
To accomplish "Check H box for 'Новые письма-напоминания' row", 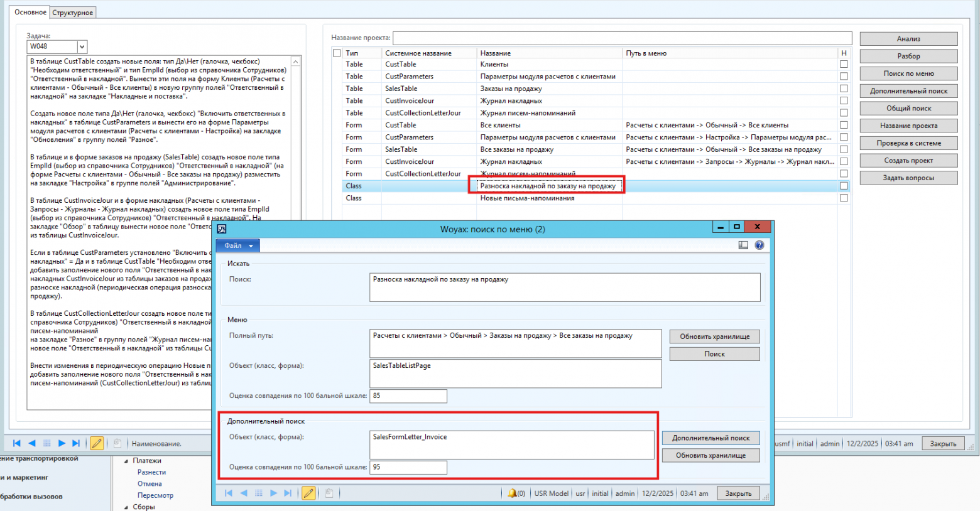I will click(844, 198).
